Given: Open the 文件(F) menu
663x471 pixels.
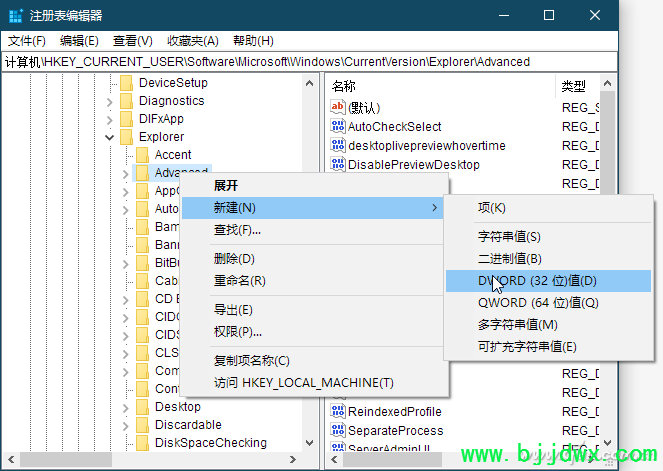Looking at the screenshot, I should point(27,41).
